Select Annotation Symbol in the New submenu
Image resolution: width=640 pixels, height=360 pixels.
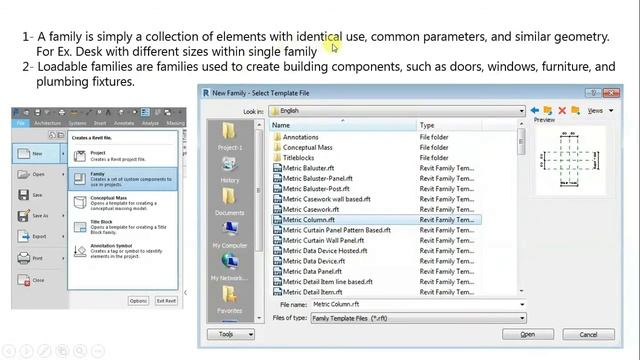click(x=123, y=251)
